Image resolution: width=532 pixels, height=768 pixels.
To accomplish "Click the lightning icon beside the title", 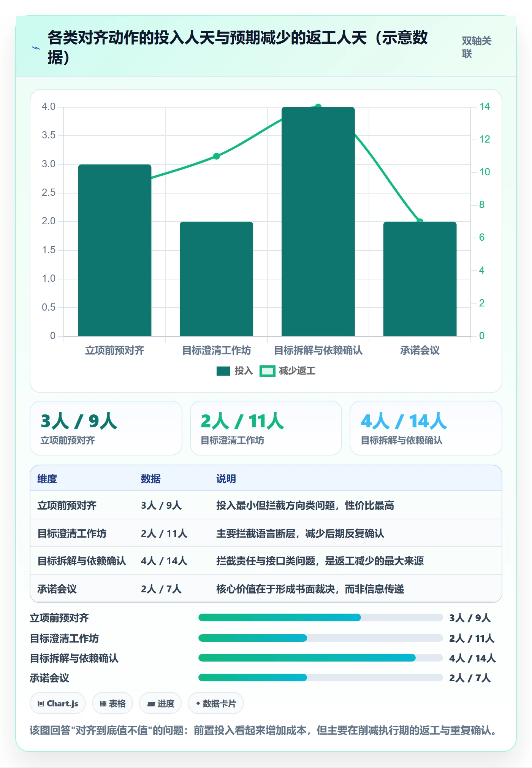I will pos(36,48).
